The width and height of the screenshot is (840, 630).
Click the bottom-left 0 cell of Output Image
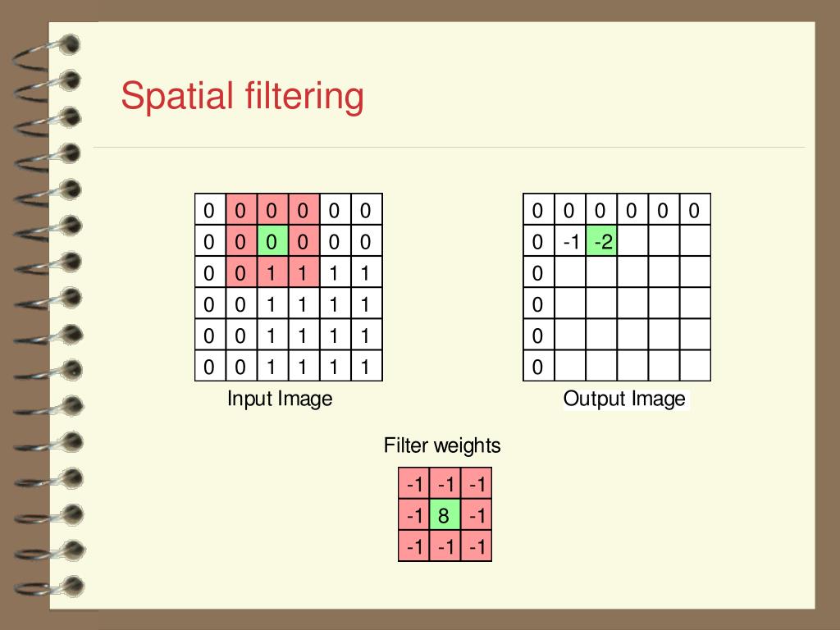tap(538, 367)
